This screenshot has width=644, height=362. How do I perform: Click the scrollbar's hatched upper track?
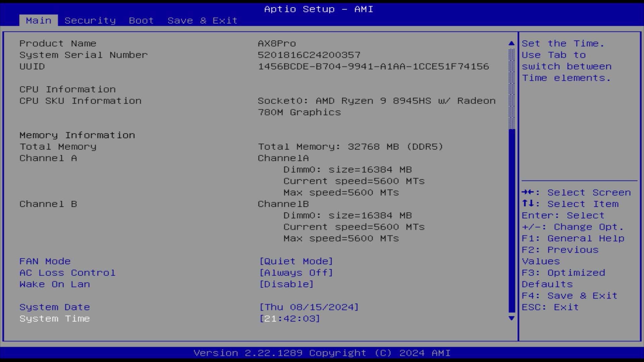click(511, 89)
